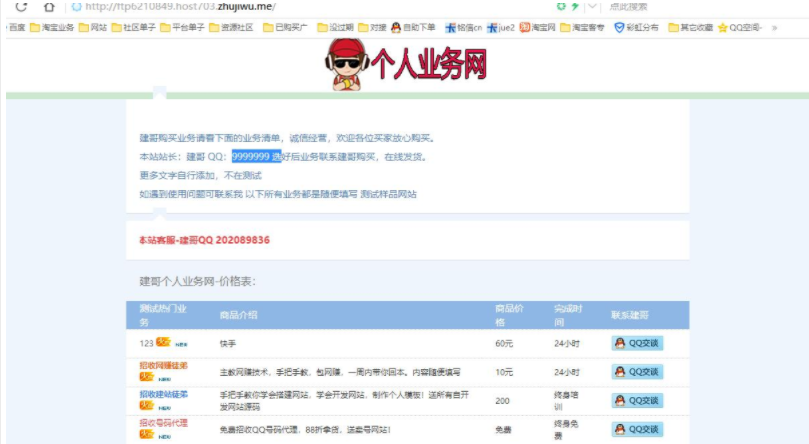Open the 自助下单 penguin bookmark
This screenshot has width=809, height=444.
click(x=413, y=27)
